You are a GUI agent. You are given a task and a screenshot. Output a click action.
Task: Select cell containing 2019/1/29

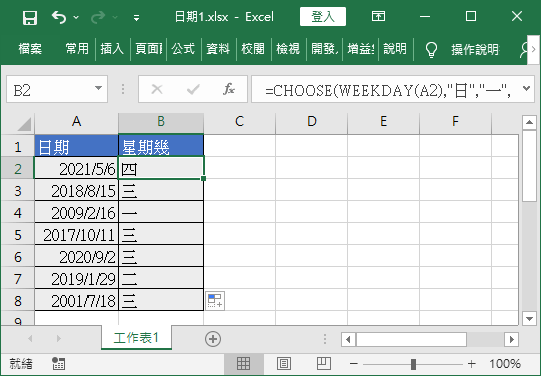click(76, 278)
